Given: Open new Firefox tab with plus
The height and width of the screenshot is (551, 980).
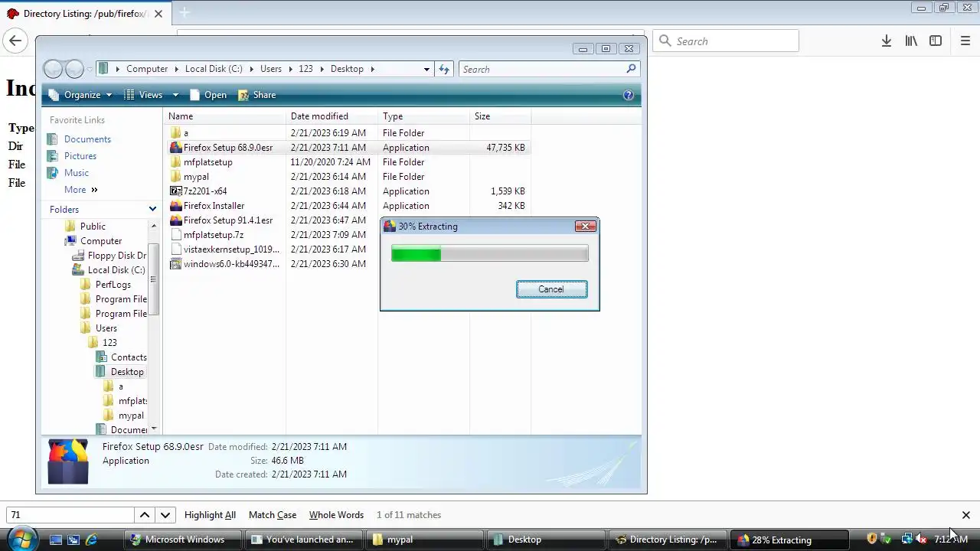Looking at the screenshot, I should pos(184,13).
